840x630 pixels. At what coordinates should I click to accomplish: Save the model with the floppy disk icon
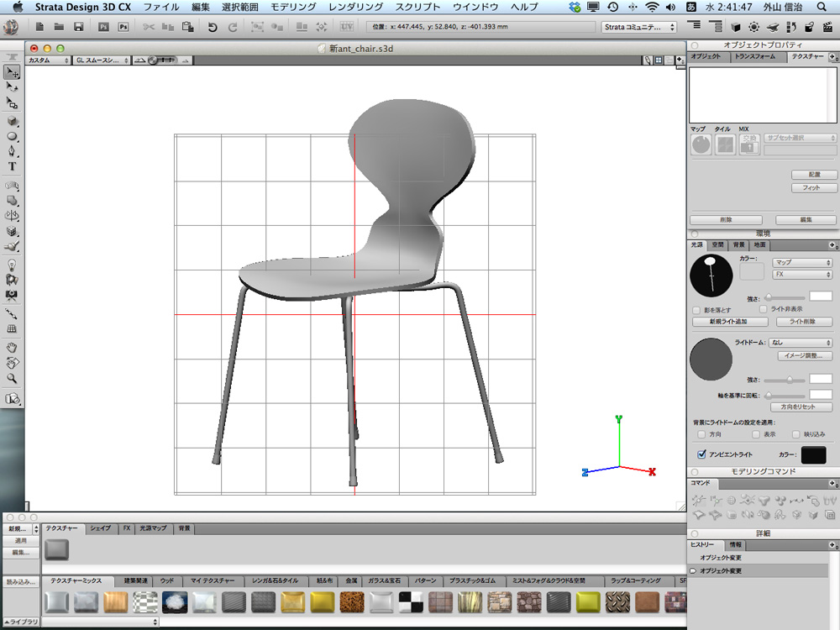[78, 27]
